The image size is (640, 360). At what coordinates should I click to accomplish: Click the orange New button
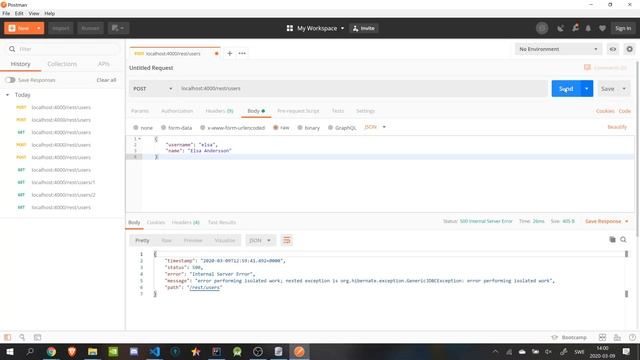(19, 28)
